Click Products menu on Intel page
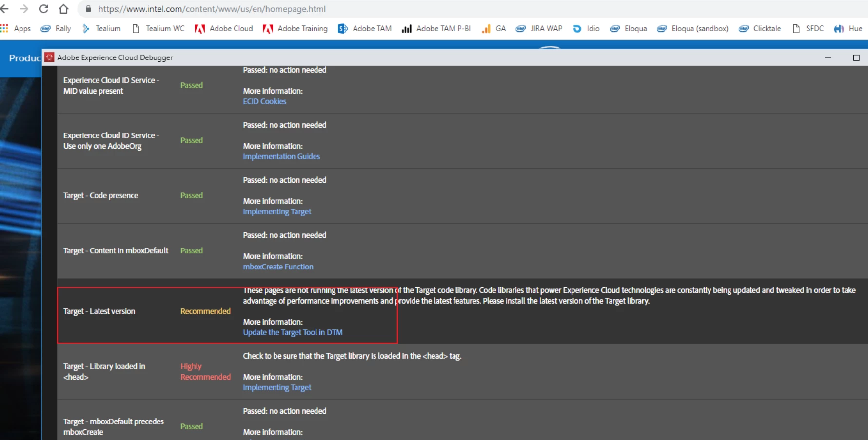This screenshot has height=440, width=868. click(x=25, y=58)
